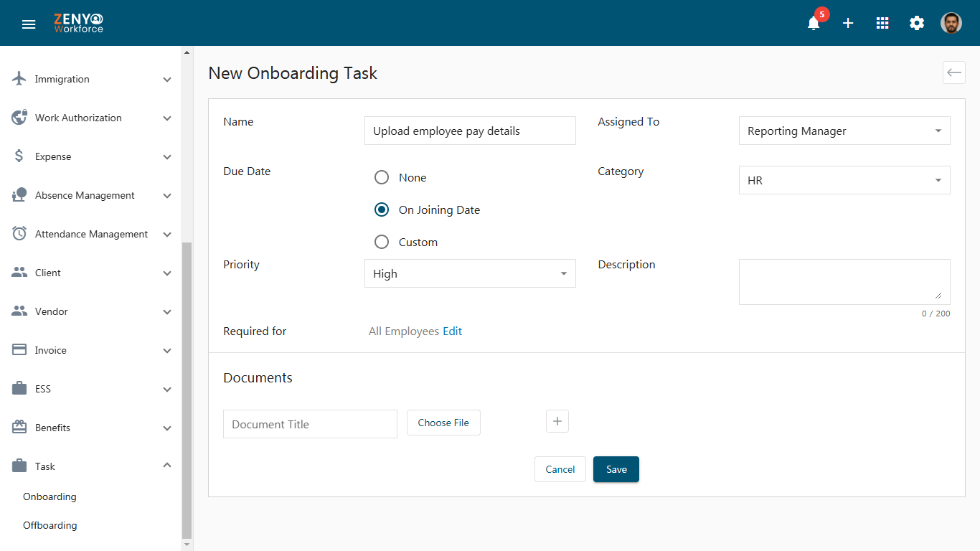Viewport: 980px width, 551px height.
Task: Click the Absence Management icon
Action: [x=19, y=195]
